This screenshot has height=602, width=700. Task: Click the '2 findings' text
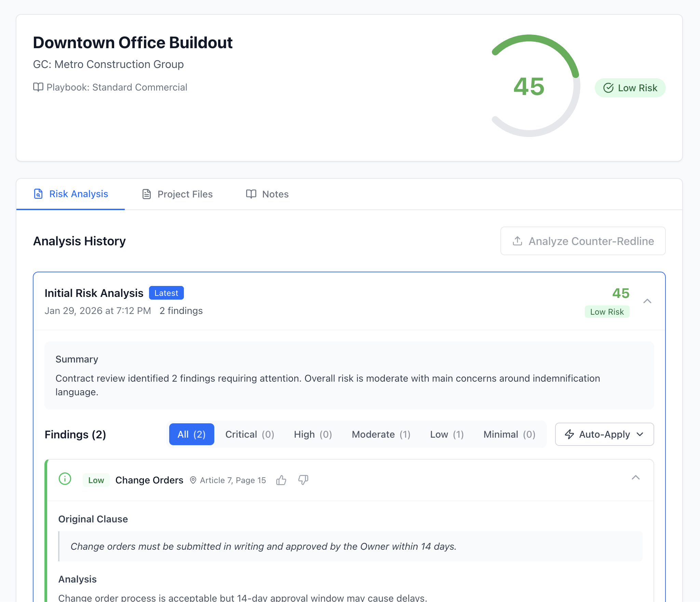[181, 311]
